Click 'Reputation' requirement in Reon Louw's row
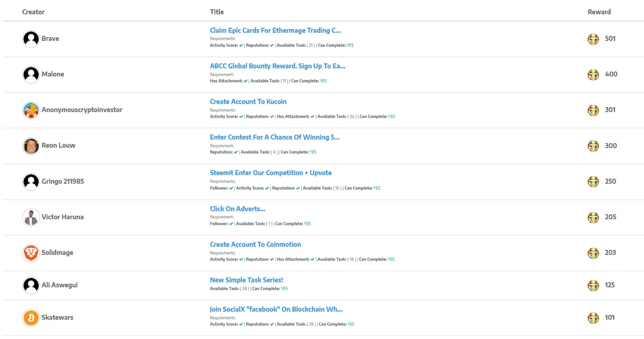Screen dimensions: 644x339 pyautogui.click(x=224, y=152)
